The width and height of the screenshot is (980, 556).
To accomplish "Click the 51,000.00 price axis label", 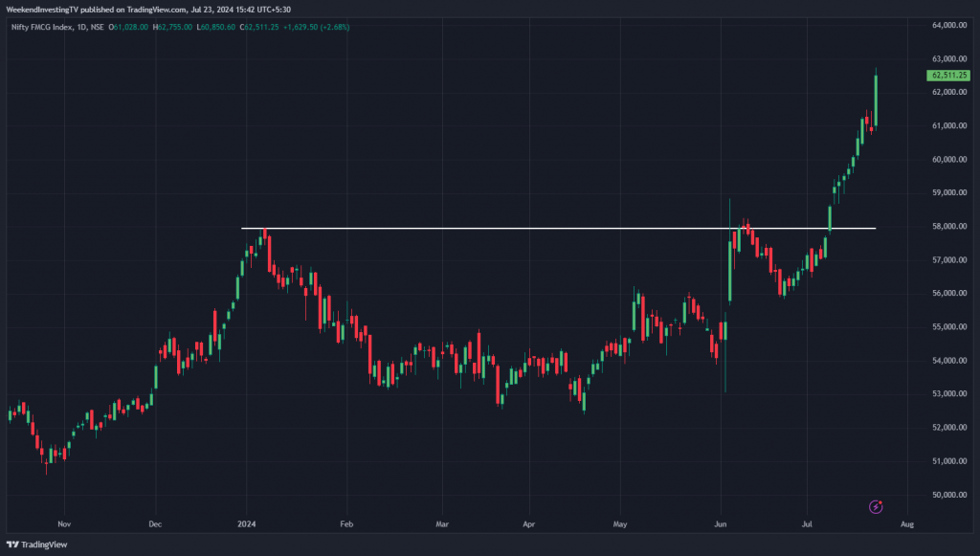I will [x=949, y=461].
